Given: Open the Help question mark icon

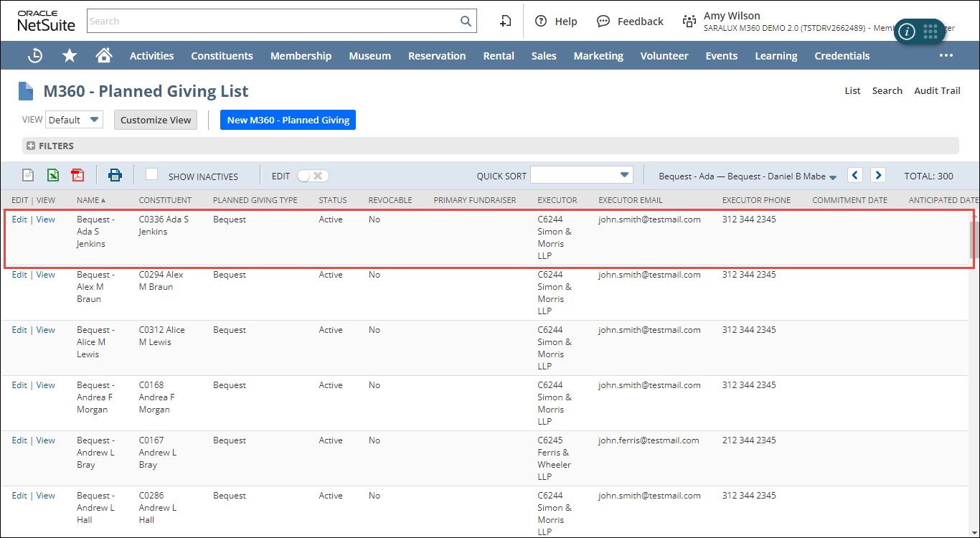Looking at the screenshot, I should (541, 22).
